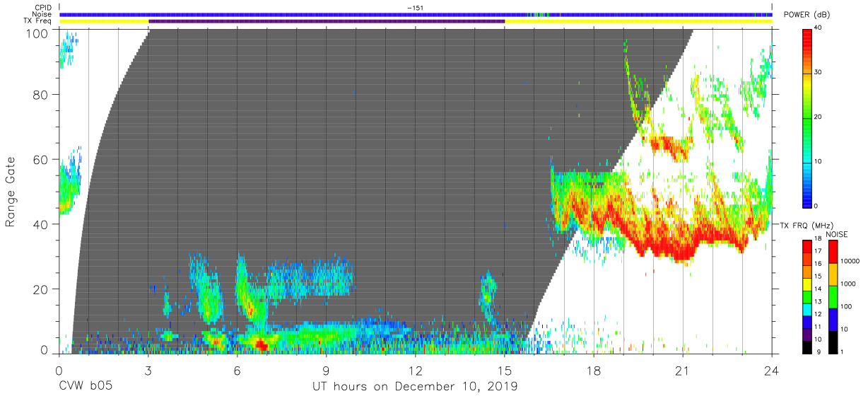Click y-axis tick label '40'
The height and width of the screenshot is (401, 868).
(40, 225)
